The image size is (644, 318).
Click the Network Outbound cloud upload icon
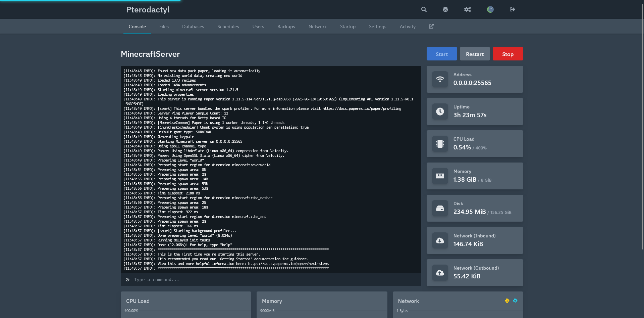[x=440, y=273]
